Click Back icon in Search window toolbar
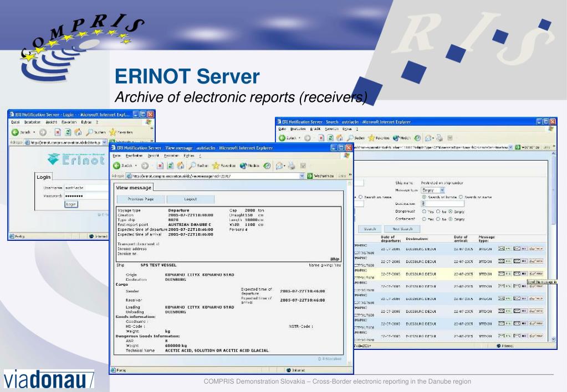Screen dimensions: 567x392 (282, 138)
